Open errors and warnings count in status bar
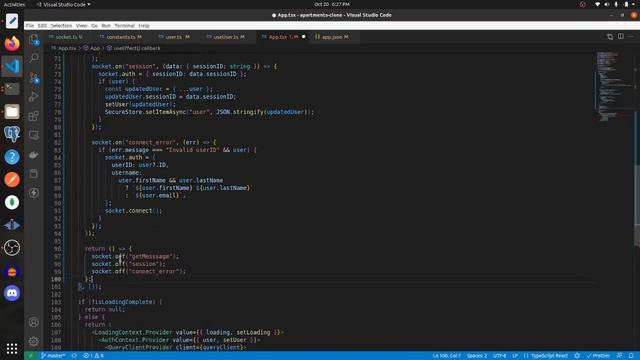 (x=93, y=356)
